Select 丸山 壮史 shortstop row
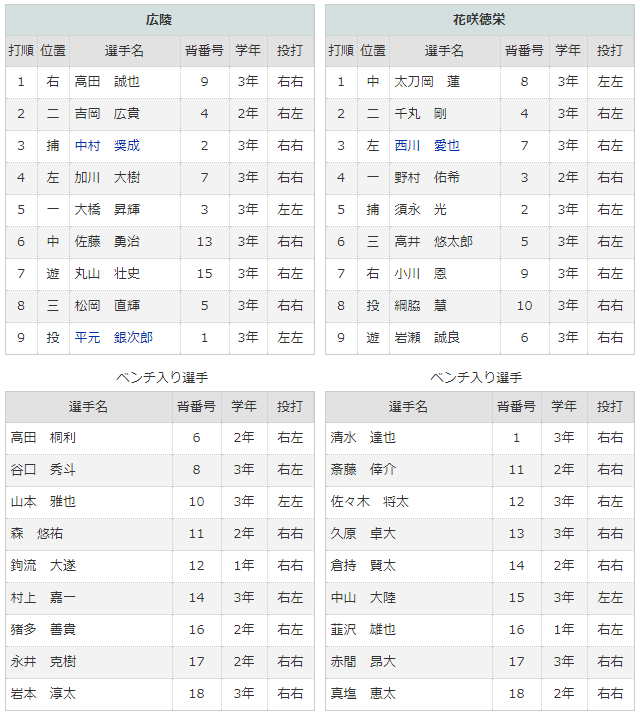This screenshot has width=640, height=716. coord(107,274)
